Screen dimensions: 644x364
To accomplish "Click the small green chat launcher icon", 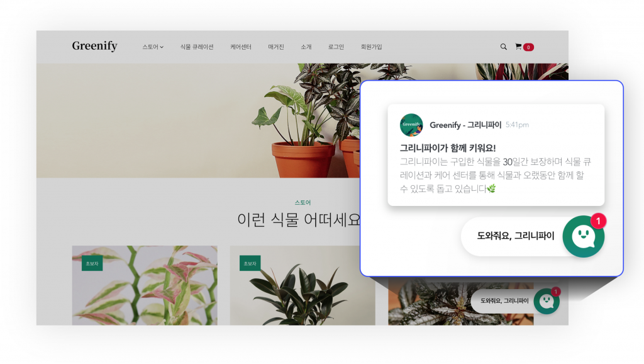I will [547, 301].
